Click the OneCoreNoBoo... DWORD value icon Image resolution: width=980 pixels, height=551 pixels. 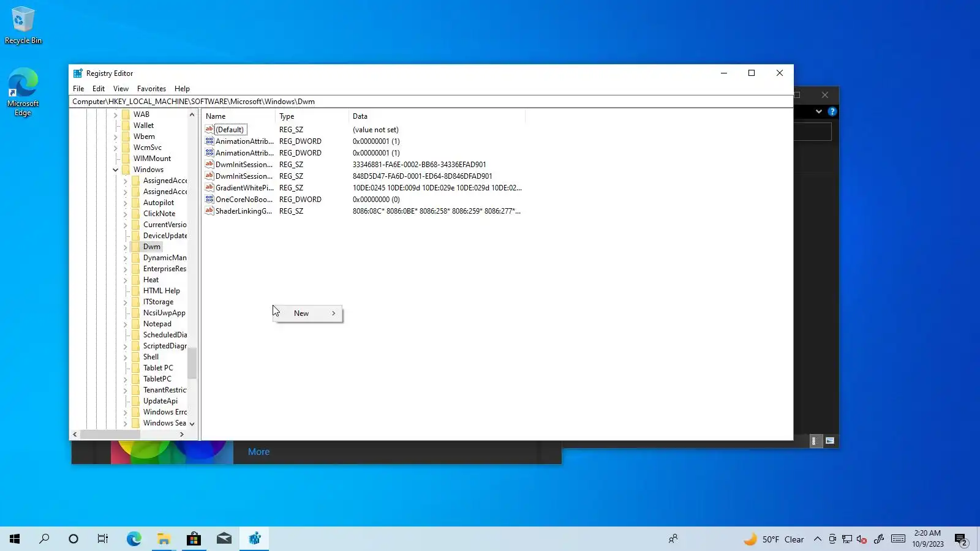coord(209,199)
